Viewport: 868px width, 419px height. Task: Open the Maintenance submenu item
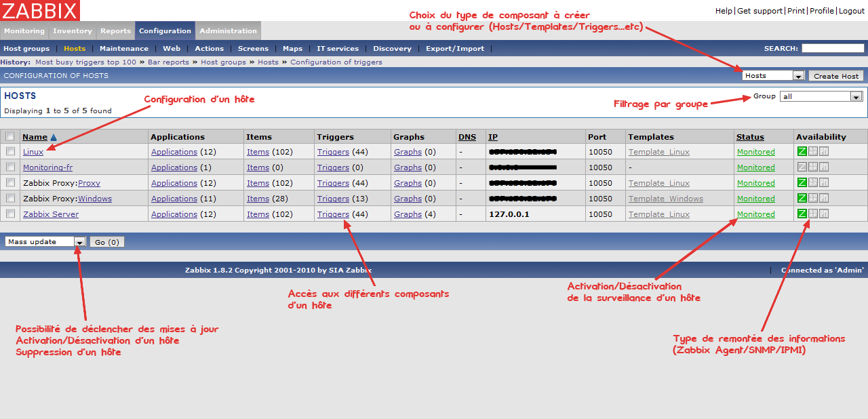click(123, 49)
